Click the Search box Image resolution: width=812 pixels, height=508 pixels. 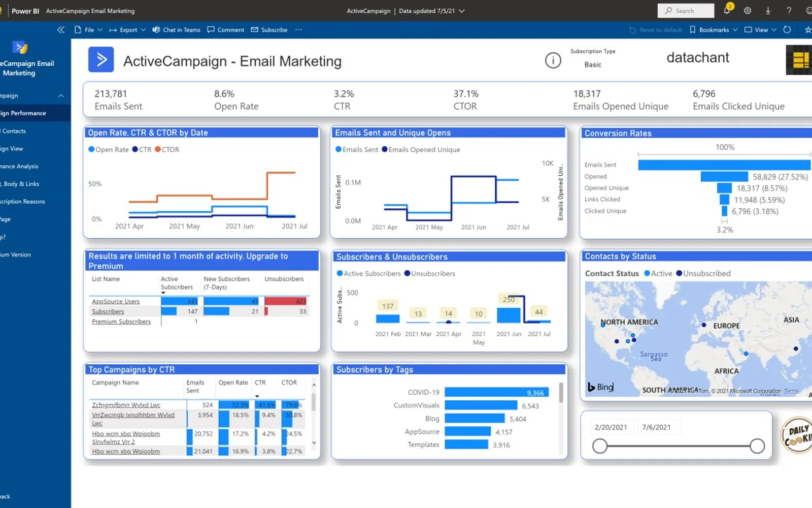(686, 11)
